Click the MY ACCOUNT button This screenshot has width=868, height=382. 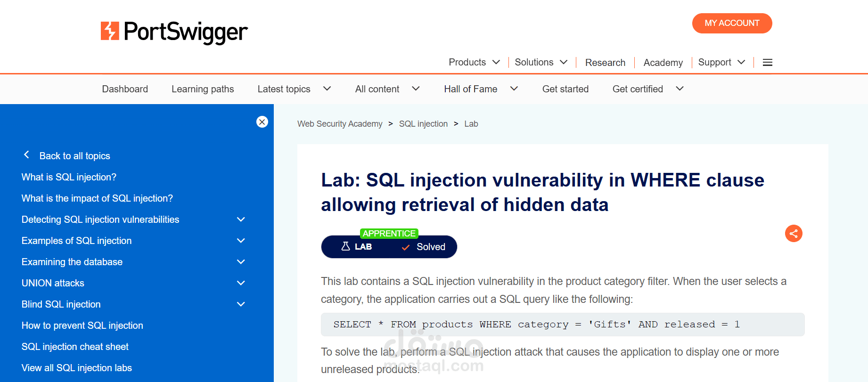732,24
